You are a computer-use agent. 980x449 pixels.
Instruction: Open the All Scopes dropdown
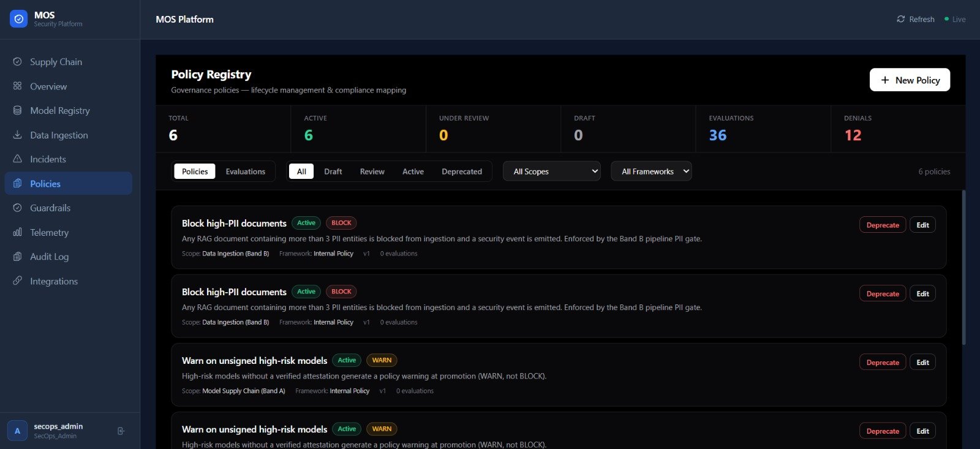click(x=552, y=172)
